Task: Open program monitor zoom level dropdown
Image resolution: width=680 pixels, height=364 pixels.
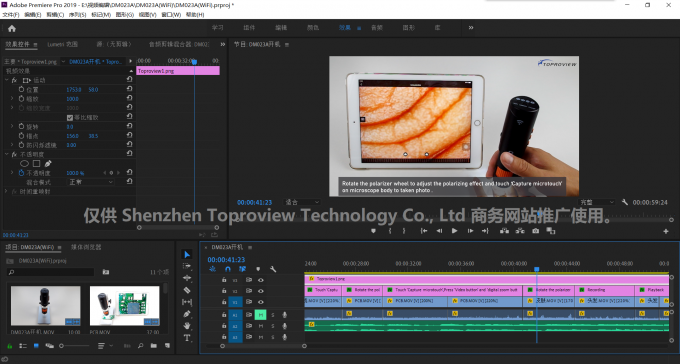Action: [302, 202]
